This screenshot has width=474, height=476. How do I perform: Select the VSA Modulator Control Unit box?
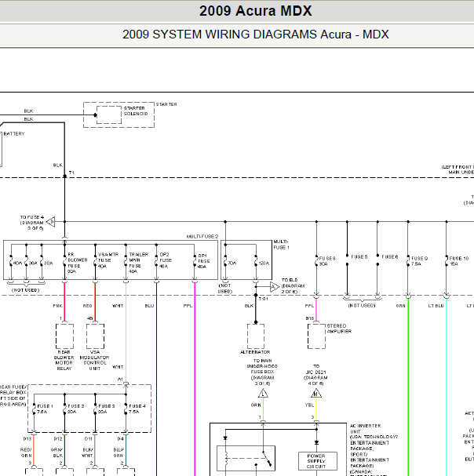pyautogui.click(x=96, y=336)
